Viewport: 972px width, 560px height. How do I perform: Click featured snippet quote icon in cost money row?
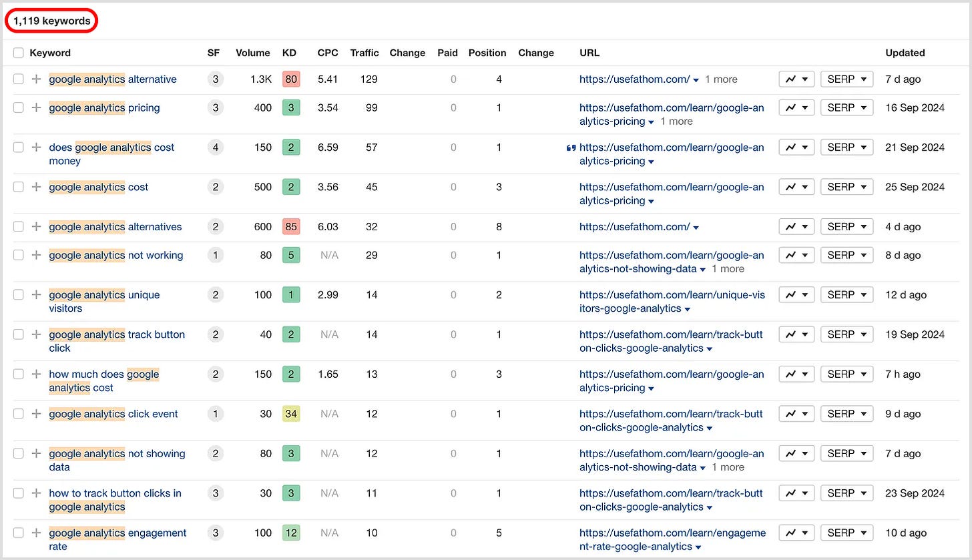click(x=571, y=148)
